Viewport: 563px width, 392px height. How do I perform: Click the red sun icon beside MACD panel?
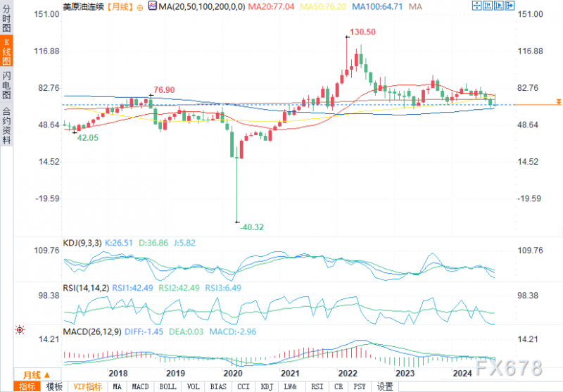(x=20, y=330)
